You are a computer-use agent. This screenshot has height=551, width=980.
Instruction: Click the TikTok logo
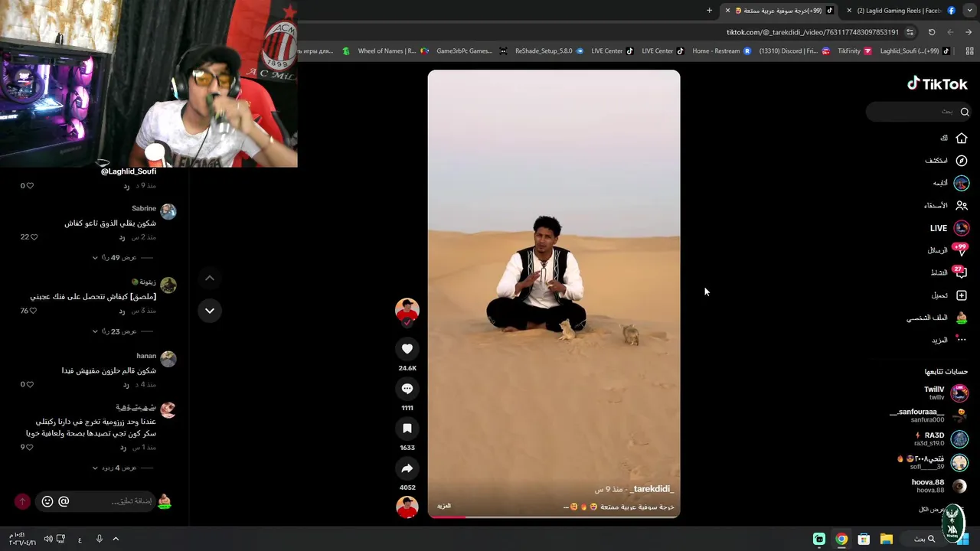pyautogui.click(x=938, y=84)
